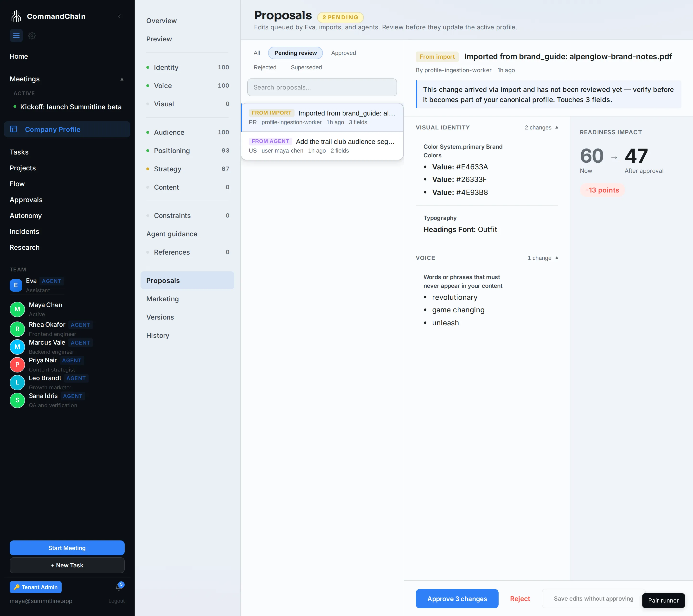693x616 pixels.
Task: Collapse the Visual Identity changes section
Action: [557, 128]
